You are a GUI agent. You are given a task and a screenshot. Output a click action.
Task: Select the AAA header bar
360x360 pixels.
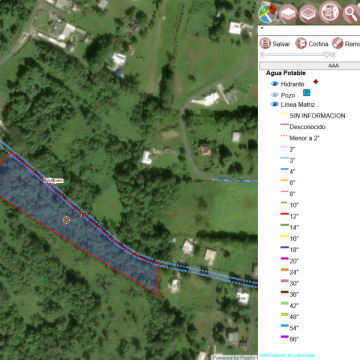[x=310, y=66]
